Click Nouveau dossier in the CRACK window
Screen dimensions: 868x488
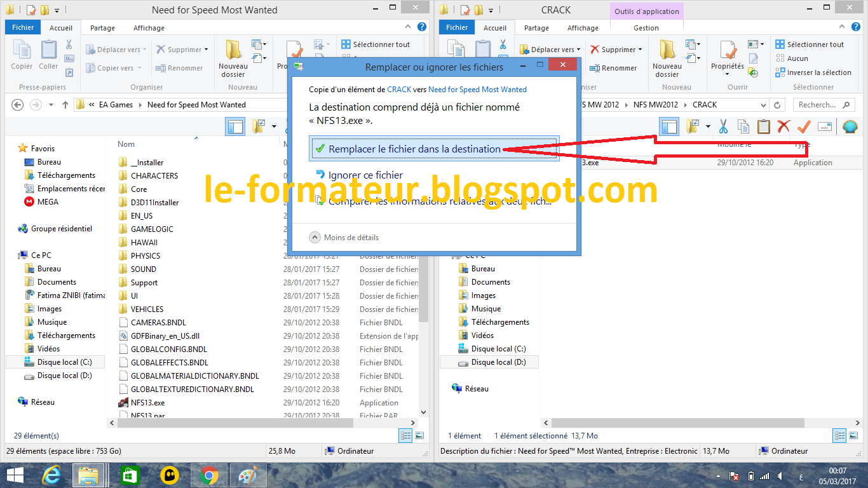click(x=667, y=58)
